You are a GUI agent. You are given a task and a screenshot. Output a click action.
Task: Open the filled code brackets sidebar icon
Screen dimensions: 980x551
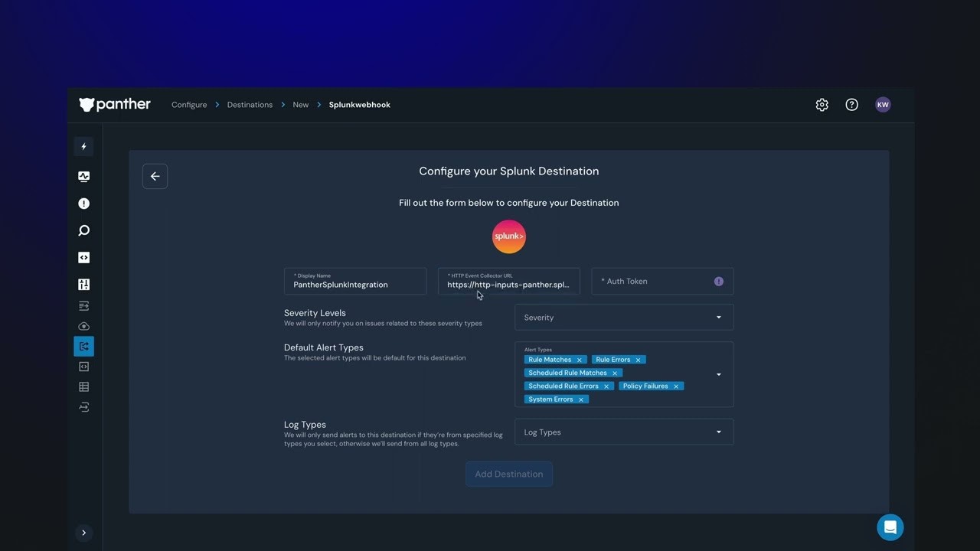click(x=84, y=258)
